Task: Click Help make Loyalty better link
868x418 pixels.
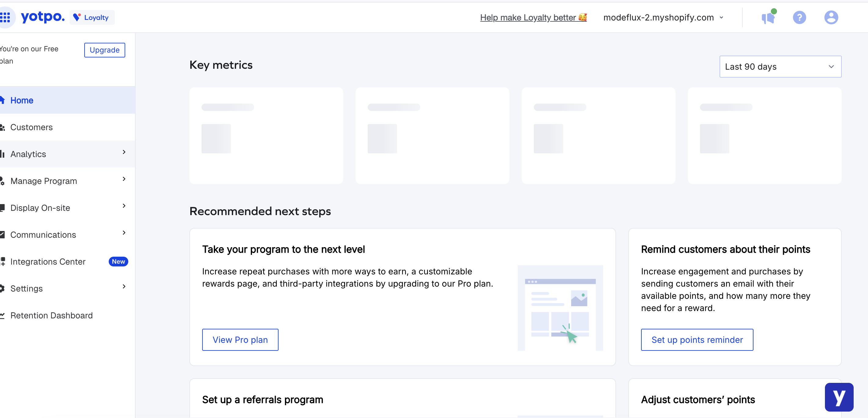Action: click(x=533, y=17)
